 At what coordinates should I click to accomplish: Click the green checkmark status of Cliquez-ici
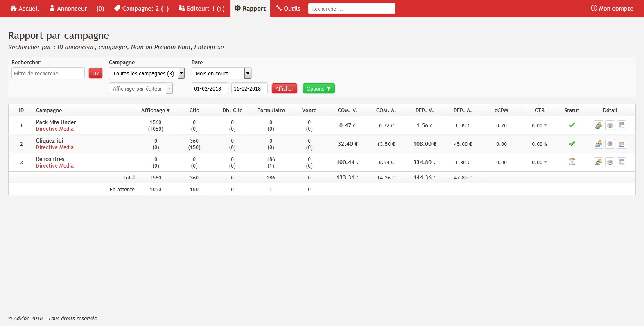(572, 144)
